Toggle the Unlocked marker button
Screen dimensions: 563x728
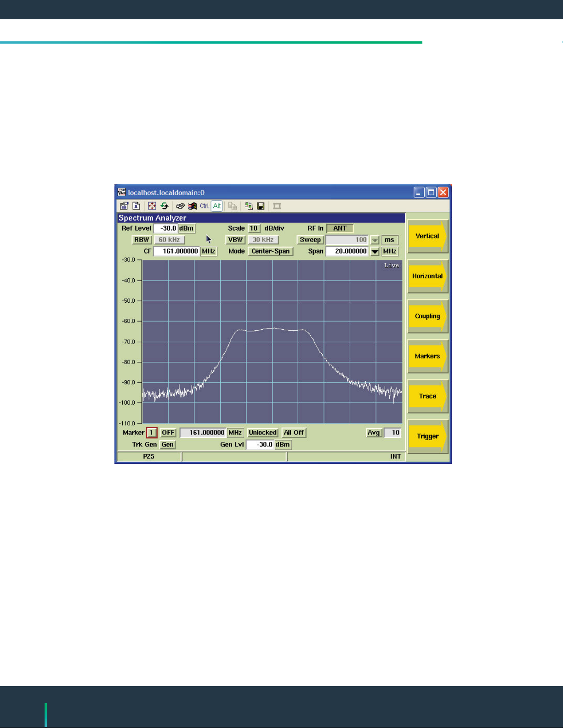263,433
